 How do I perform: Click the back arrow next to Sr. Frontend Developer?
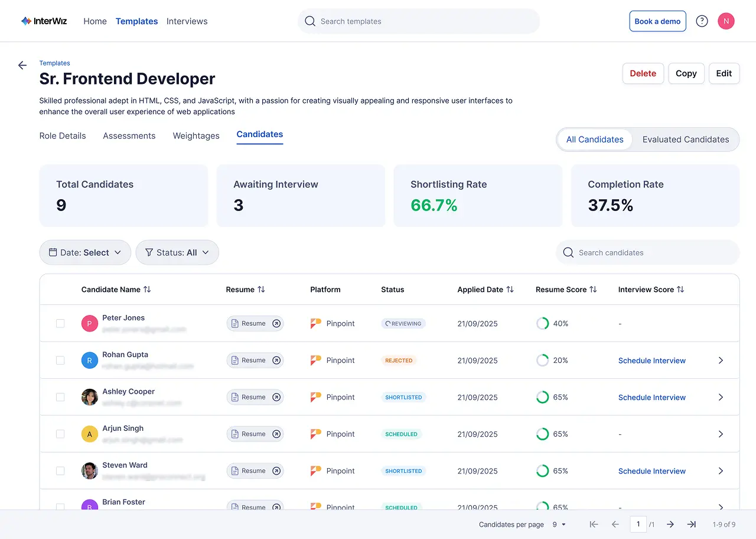coord(22,65)
